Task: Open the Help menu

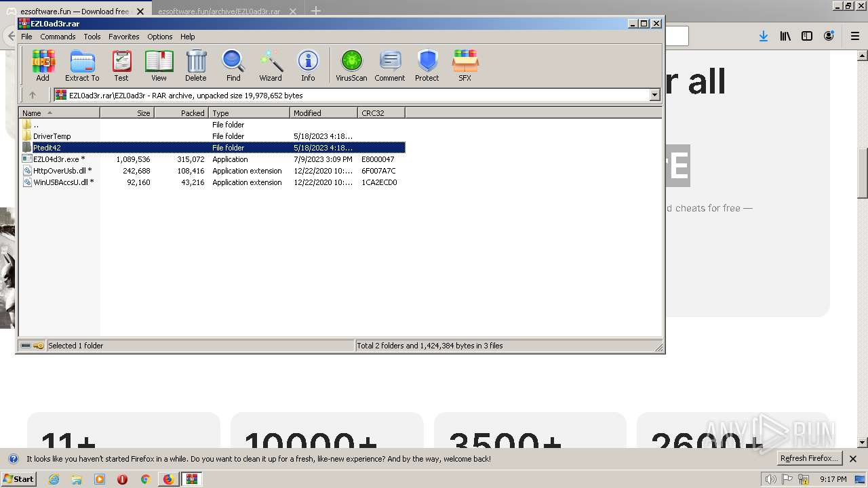Action: coord(188,37)
